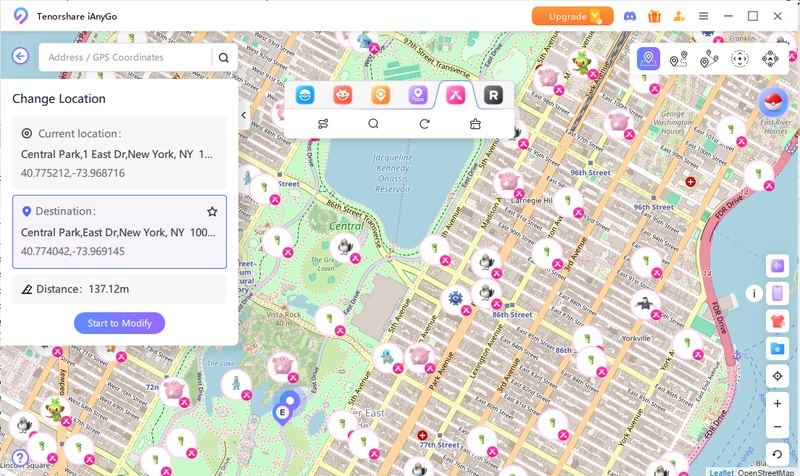Click the magnifier search icon in address bar
800x476 pixels.
(x=224, y=57)
